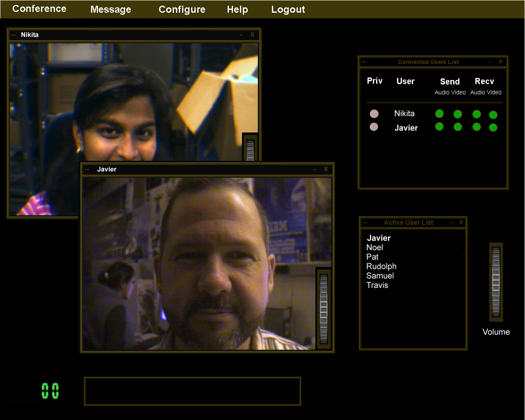Adjust the main Volume slider
The width and height of the screenshot is (525, 420).
[496, 282]
